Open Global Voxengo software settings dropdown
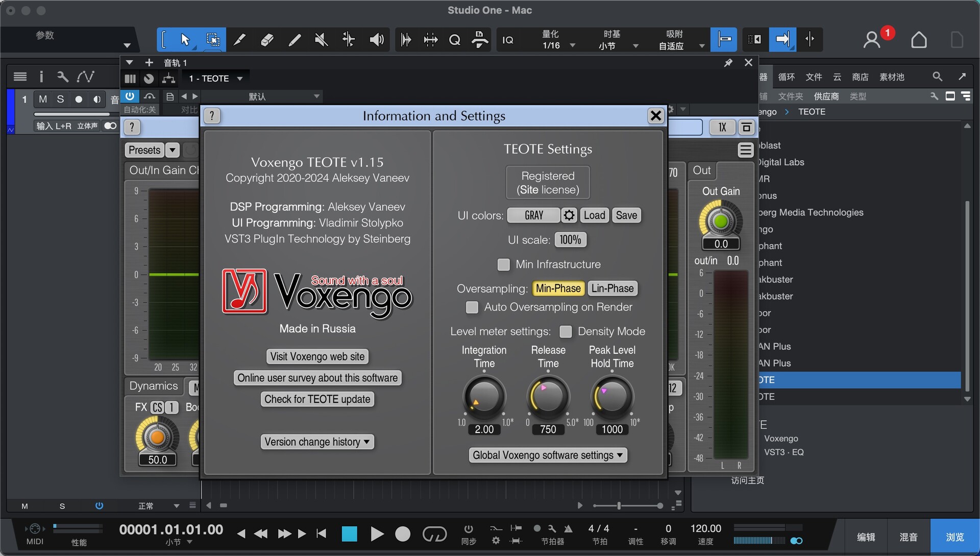 548,455
